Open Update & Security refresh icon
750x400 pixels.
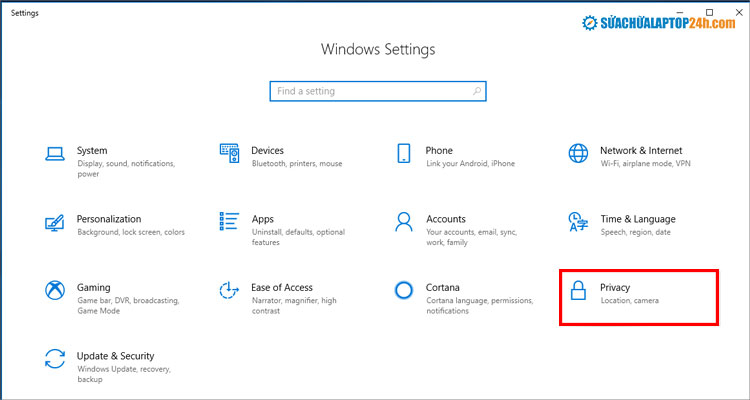point(55,358)
